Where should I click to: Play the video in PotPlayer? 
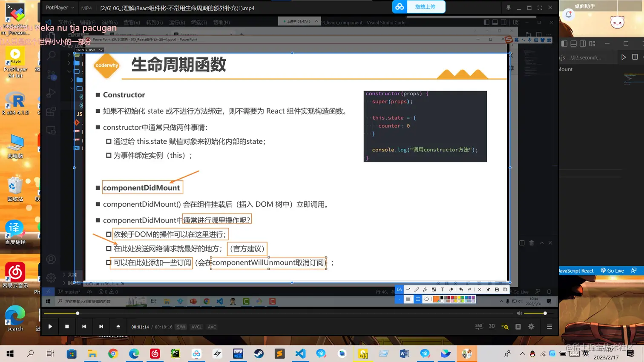pos(50,327)
